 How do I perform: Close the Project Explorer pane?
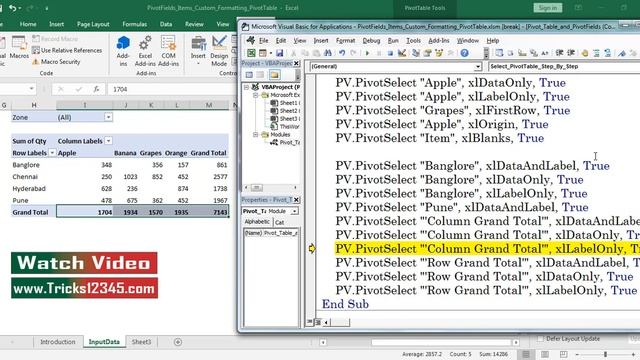click(x=296, y=64)
